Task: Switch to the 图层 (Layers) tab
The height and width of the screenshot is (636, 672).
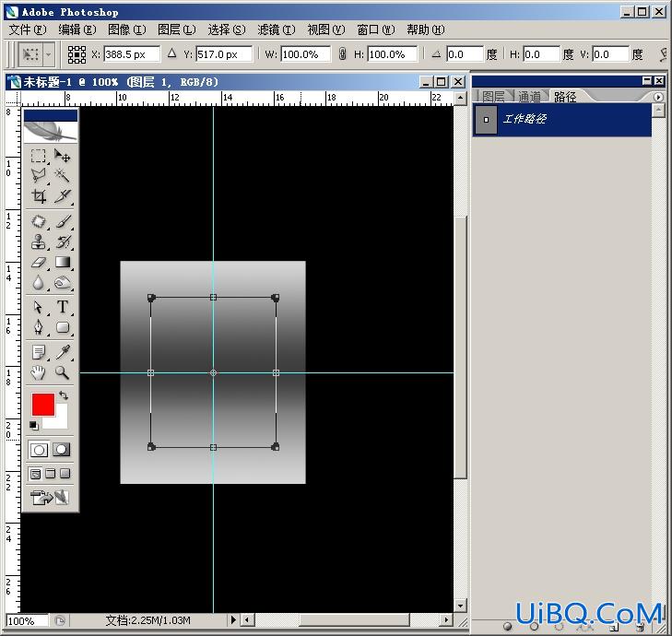Action: 494,97
